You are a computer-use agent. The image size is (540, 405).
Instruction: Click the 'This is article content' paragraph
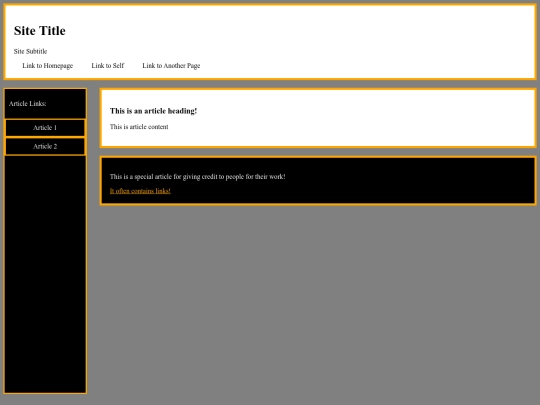[x=139, y=127]
